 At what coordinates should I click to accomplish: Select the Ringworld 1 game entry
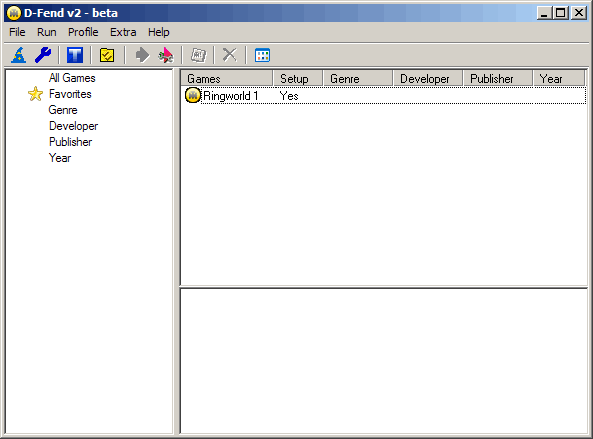[x=384, y=96]
